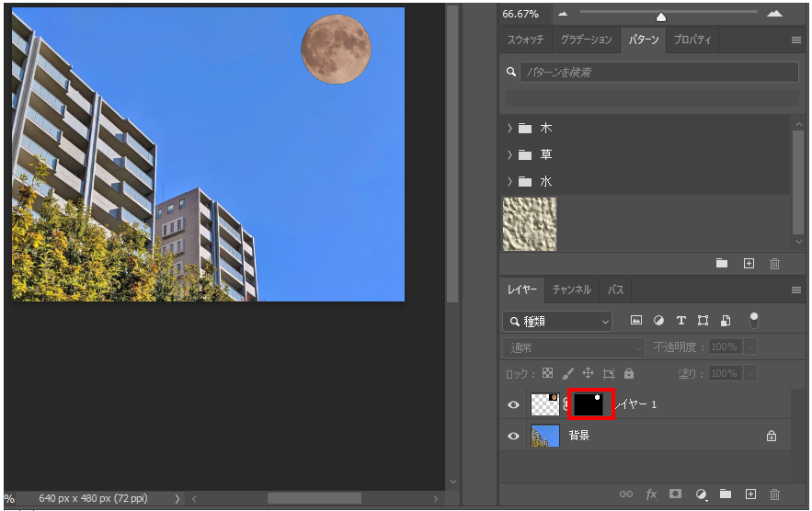The height and width of the screenshot is (511, 812).
Task: Select the 水 folder row
Action: point(646,181)
